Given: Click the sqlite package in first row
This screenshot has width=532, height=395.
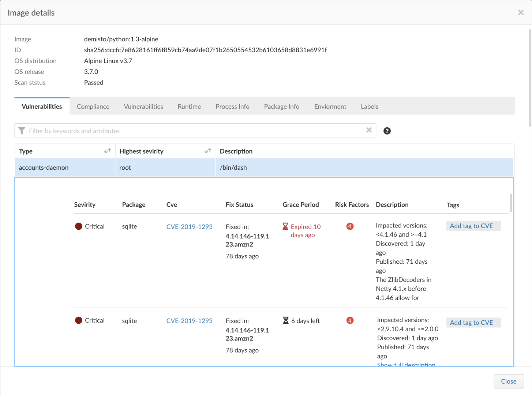Looking at the screenshot, I should [x=130, y=226].
